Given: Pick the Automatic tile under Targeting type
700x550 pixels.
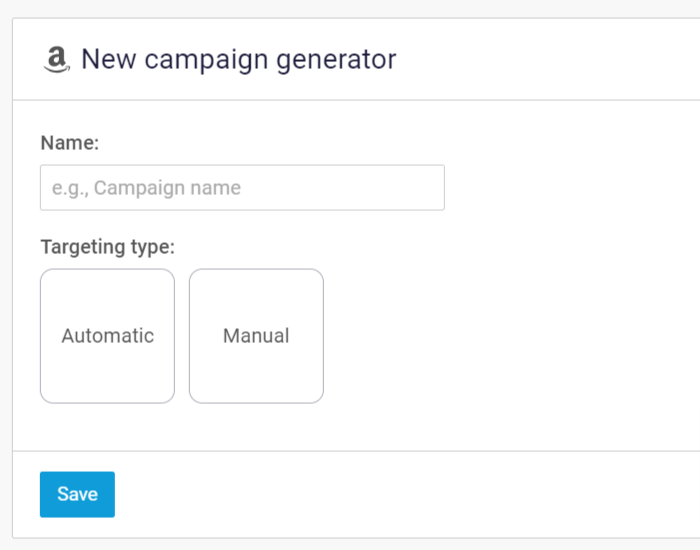Looking at the screenshot, I should coord(107,336).
